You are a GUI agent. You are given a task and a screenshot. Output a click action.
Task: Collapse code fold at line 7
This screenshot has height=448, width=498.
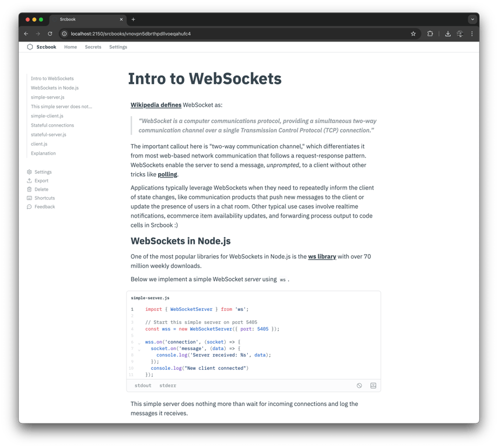click(x=139, y=349)
